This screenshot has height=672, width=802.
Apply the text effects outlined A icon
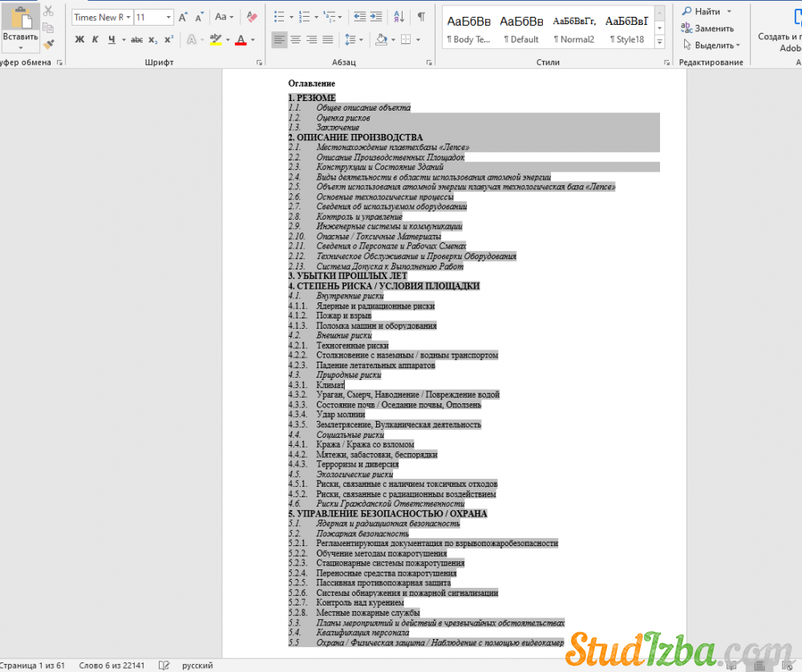pyautogui.click(x=192, y=39)
